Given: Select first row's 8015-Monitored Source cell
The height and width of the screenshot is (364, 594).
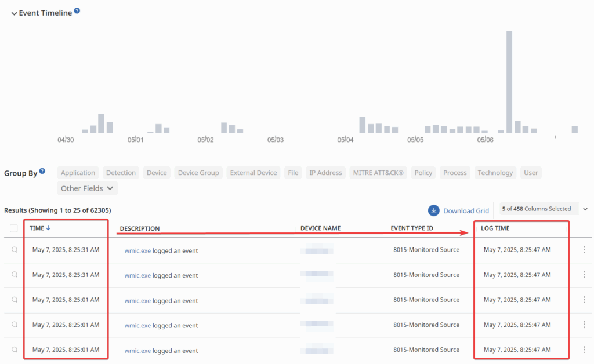Looking at the screenshot, I should pos(426,250).
